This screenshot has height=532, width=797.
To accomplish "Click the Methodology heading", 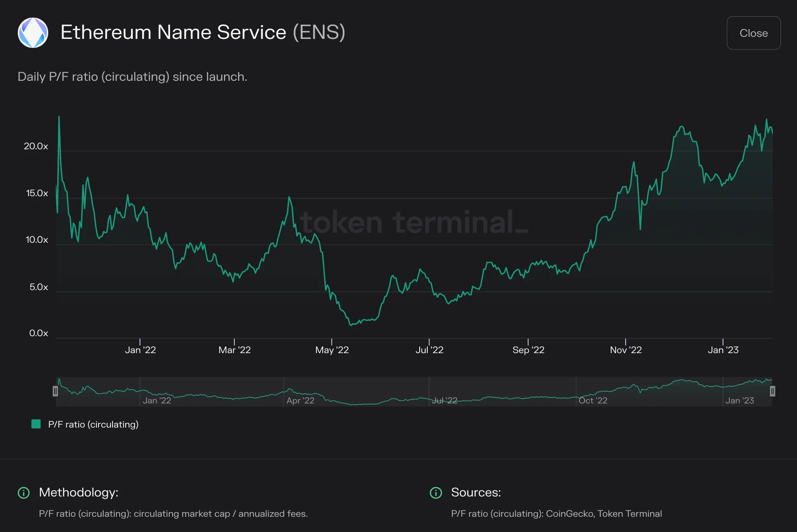I will [x=79, y=492].
